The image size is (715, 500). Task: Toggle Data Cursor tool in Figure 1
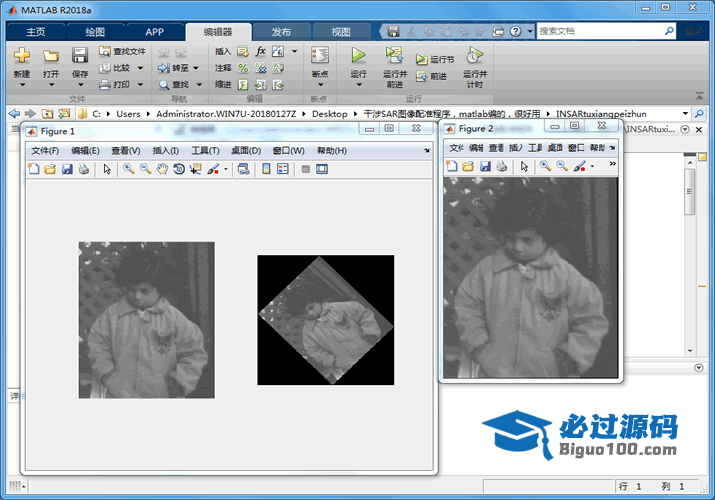[196, 169]
